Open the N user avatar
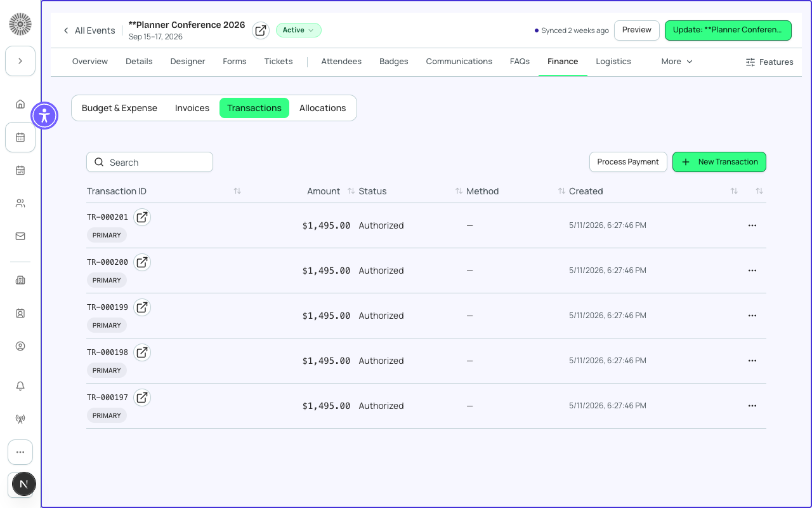This screenshot has height=508, width=812. [x=23, y=484]
